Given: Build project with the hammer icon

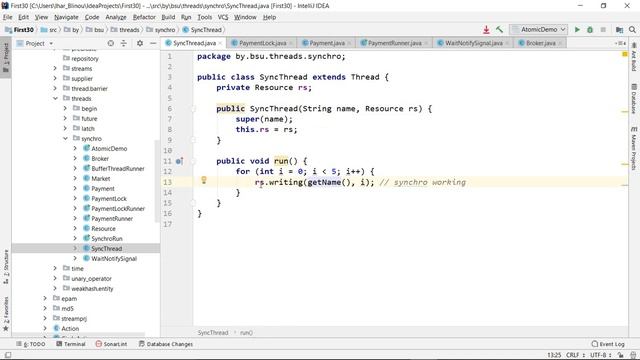Looking at the screenshot, I should click(499, 29).
